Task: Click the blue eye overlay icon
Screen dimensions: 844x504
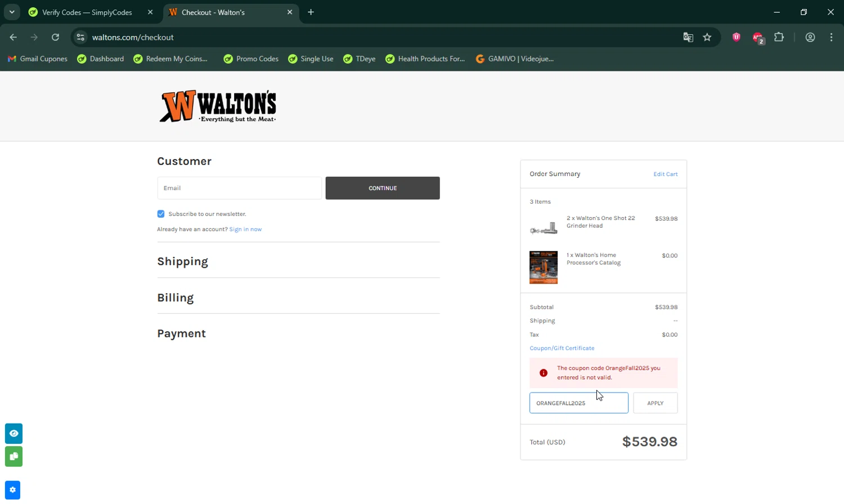Action: (x=14, y=433)
